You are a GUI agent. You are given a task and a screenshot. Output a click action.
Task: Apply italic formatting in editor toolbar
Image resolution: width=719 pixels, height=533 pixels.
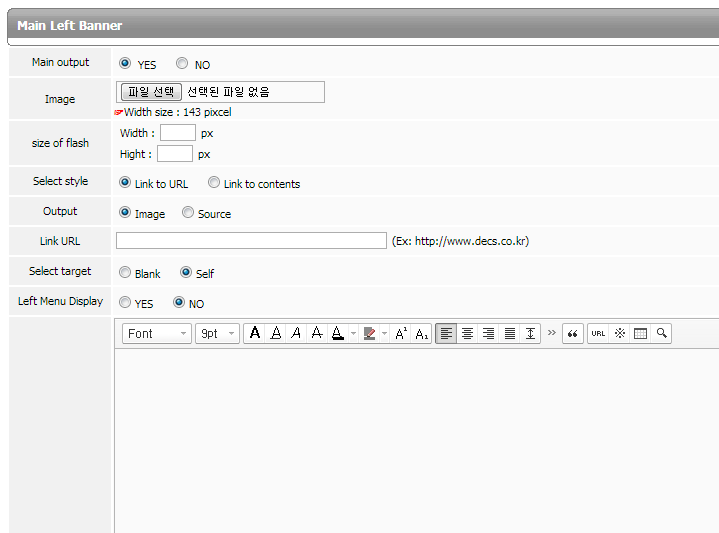(x=296, y=333)
